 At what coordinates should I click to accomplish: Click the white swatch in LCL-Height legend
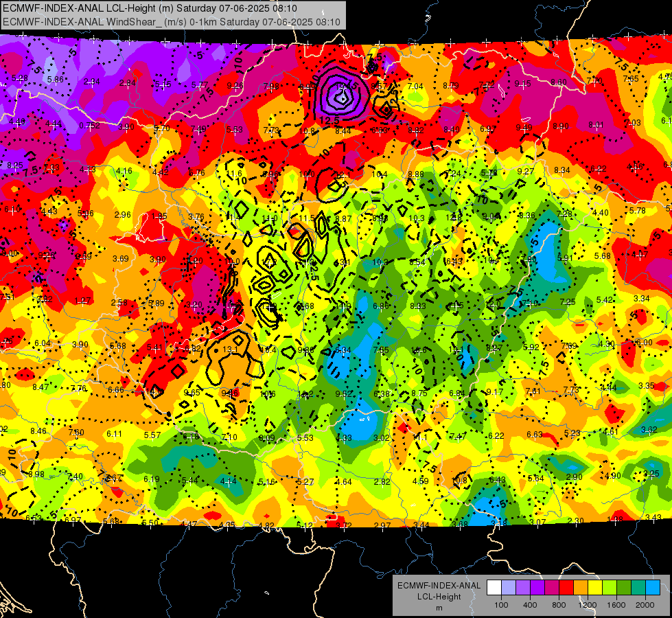click(494, 588)
